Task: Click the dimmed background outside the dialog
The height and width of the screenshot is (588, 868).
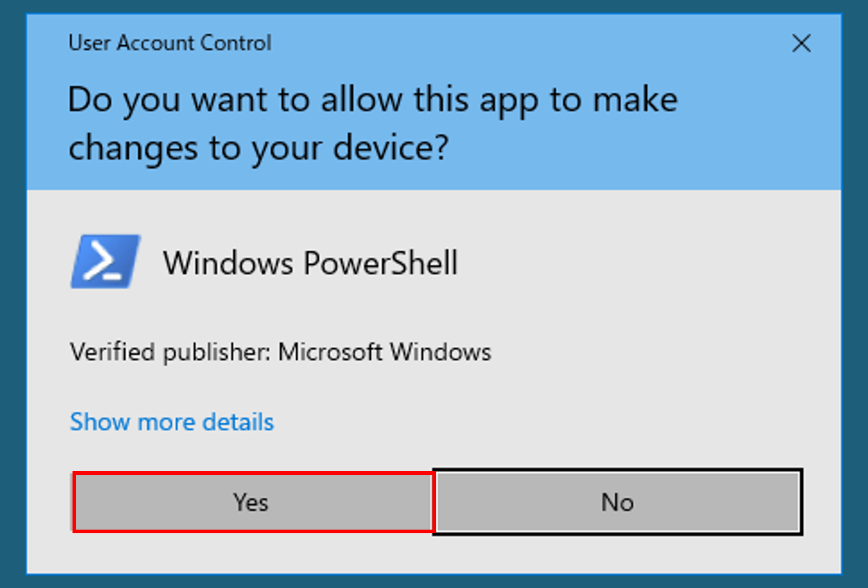Action: pos(13,294)
